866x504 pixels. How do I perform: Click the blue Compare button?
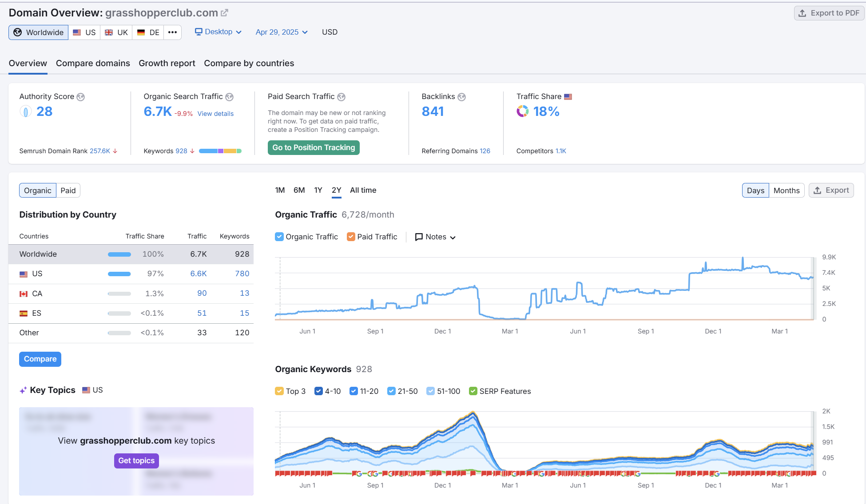40,359
